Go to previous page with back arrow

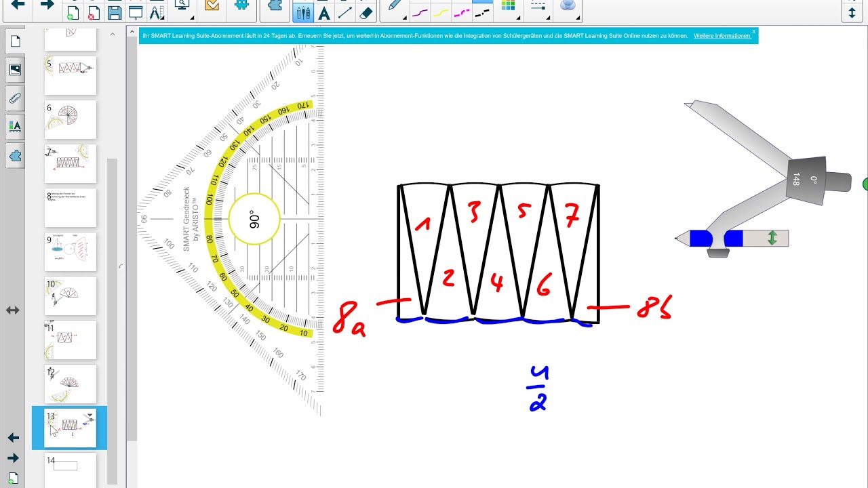[18, 5]
